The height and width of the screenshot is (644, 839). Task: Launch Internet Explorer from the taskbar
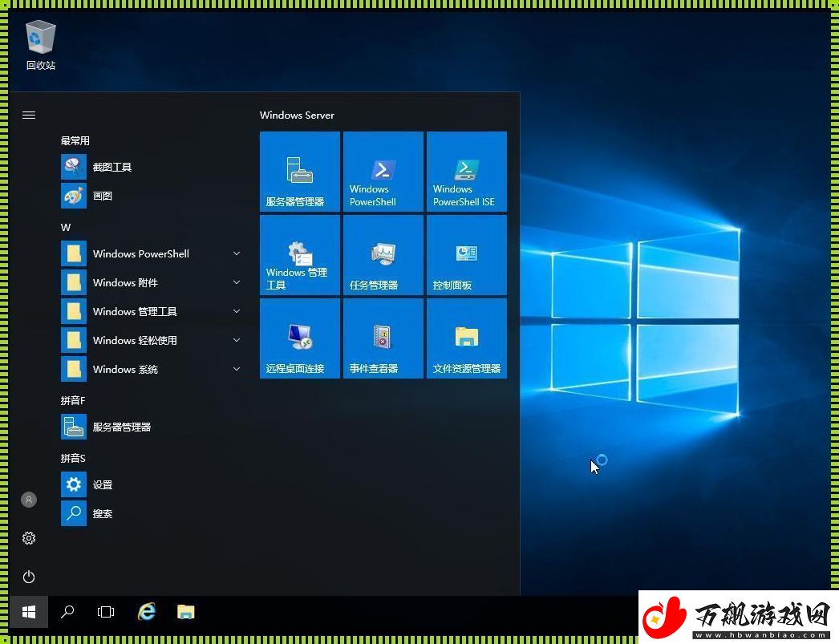pos(147,612)
